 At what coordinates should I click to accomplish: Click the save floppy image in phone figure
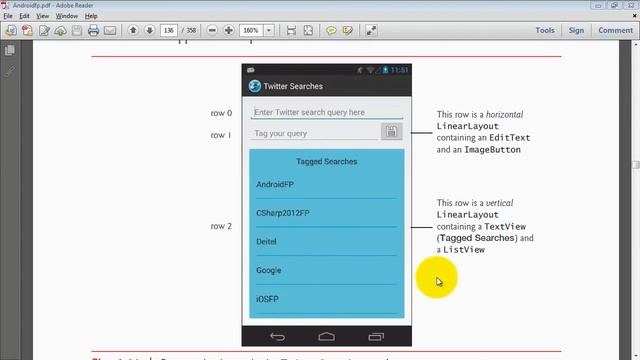[391, 131]
